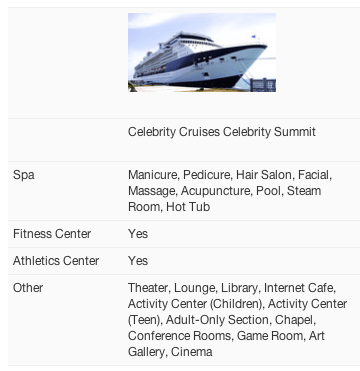The width and height of the screenshot is (360, 371).
Task: Click the 'Room, Hot Tub' text
Action: click(169, 207)
